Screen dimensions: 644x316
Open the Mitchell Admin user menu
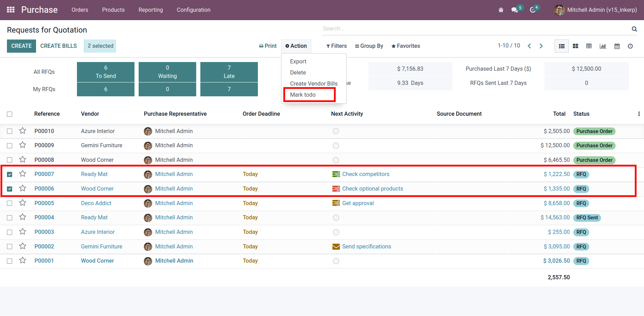[x=595, y=10]
